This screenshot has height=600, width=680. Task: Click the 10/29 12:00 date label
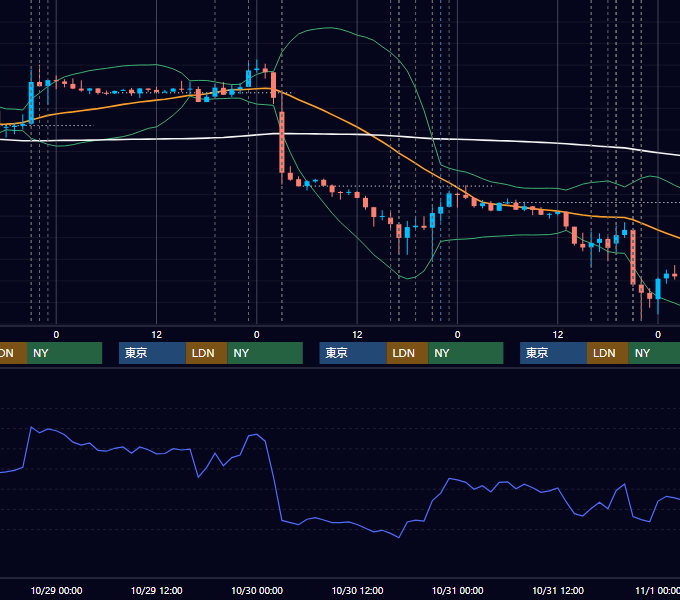click(x=157, y=590)
